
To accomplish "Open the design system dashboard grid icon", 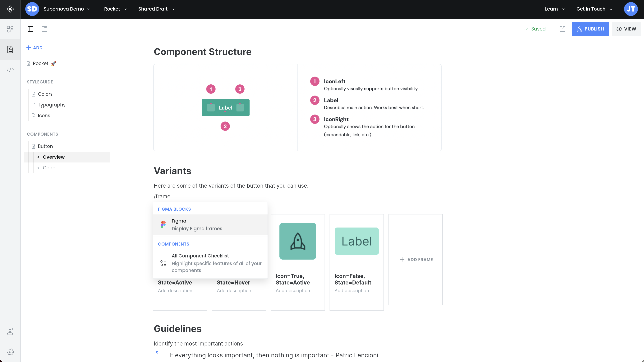I will point(10,29).
